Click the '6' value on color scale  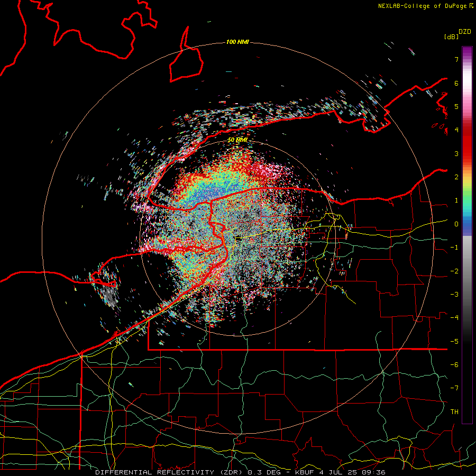coord(456,83)
